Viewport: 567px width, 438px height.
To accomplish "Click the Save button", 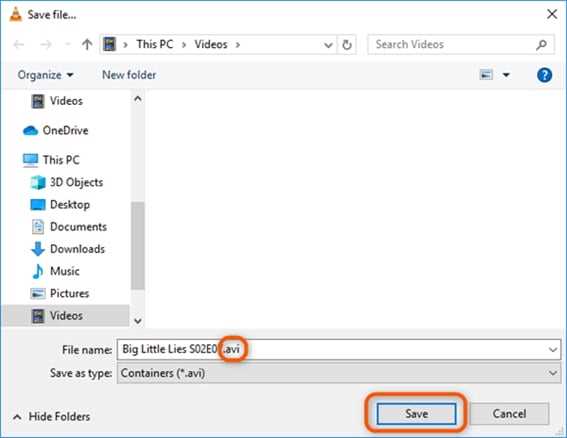I will click(416, 413).
